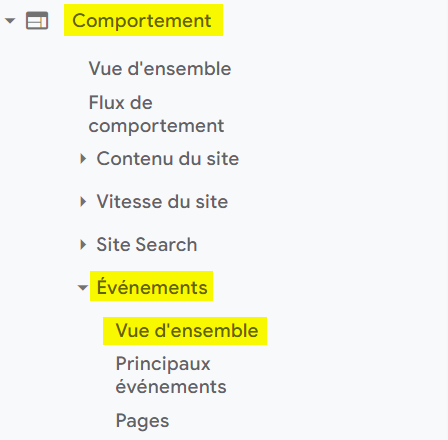Click the highlighted Événements label
The height and width of the screenshot is (440, 448).
point(152,287)
